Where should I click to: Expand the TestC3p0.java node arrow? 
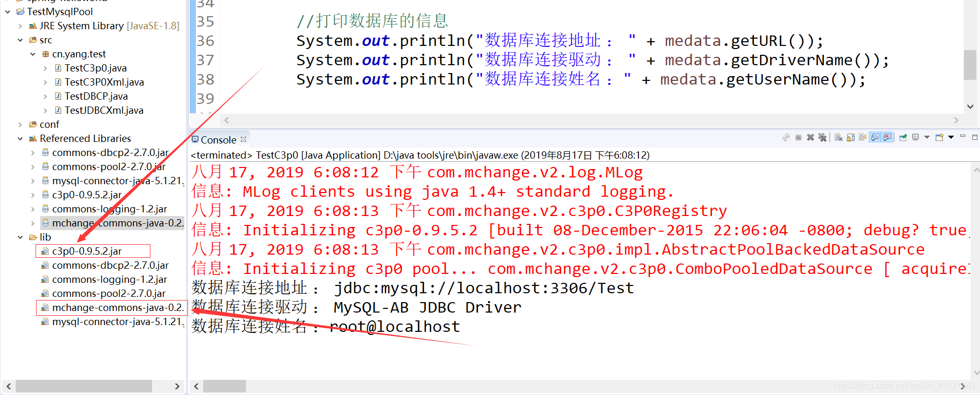(45, 68)
